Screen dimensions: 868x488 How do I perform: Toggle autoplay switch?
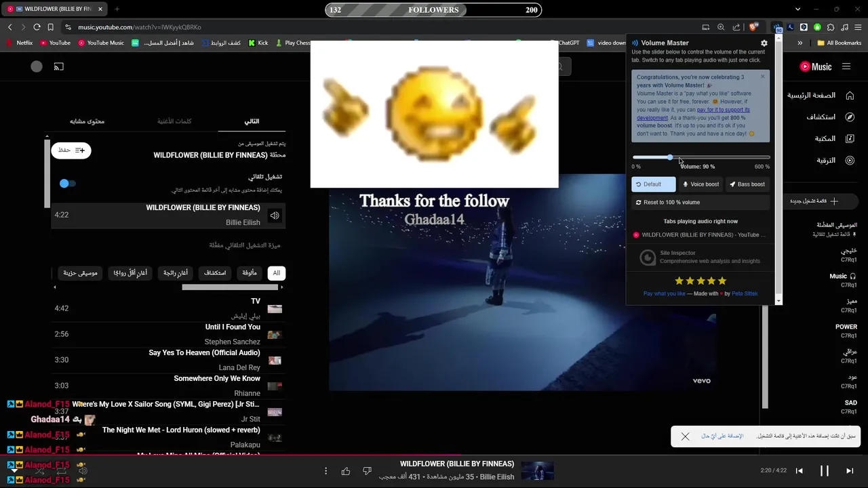tap(67, 183)
